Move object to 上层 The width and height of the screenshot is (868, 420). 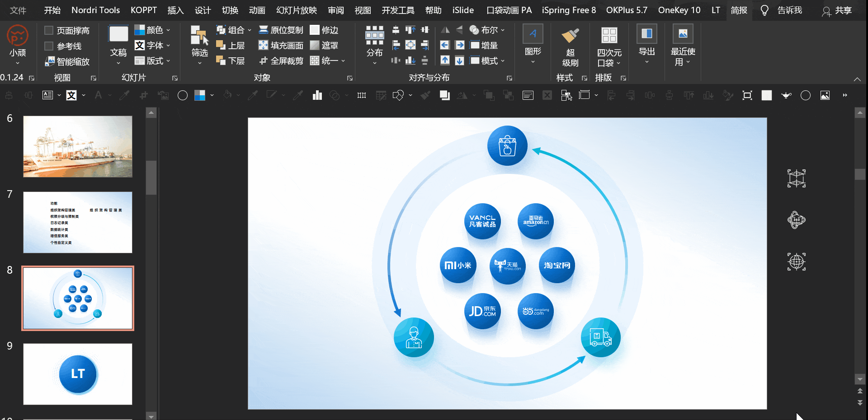(231, 46)
